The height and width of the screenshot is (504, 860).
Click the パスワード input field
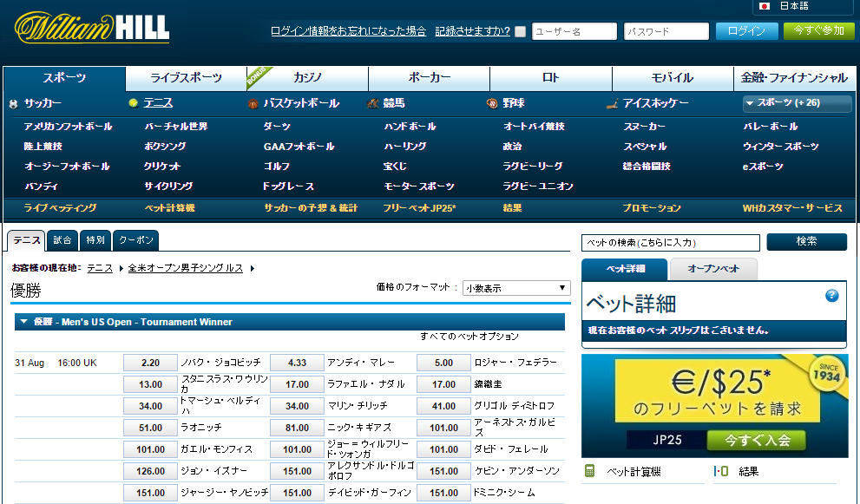[666, 31]
